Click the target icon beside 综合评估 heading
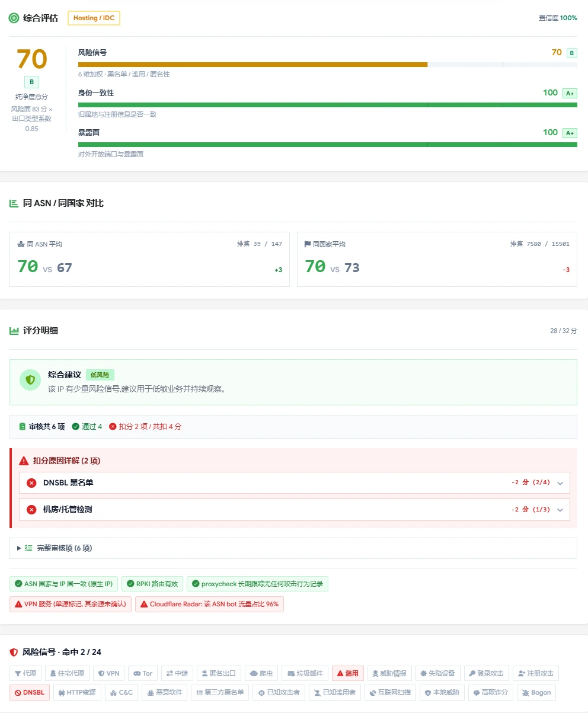The height and width of the screenshot is (713, 588). (x=14, y=18)
